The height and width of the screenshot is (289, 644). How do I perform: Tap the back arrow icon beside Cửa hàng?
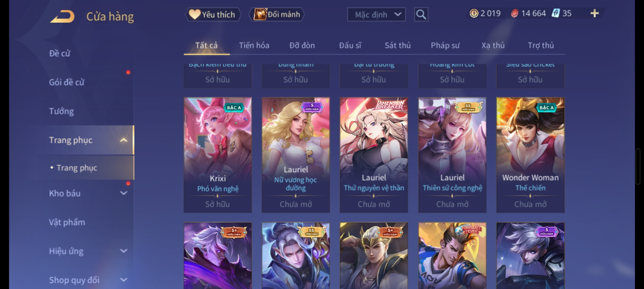pos(63,17)
